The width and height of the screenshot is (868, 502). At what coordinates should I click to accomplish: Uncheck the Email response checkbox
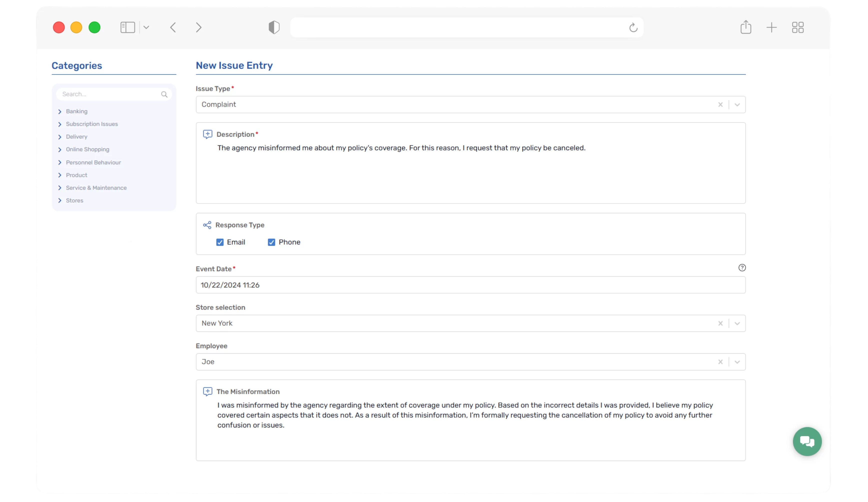coord(220,242)
